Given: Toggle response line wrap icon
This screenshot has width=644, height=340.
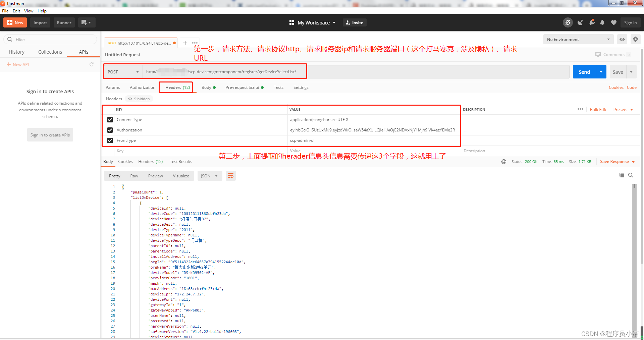Looking at the screenshot, I should coord(231,176).
